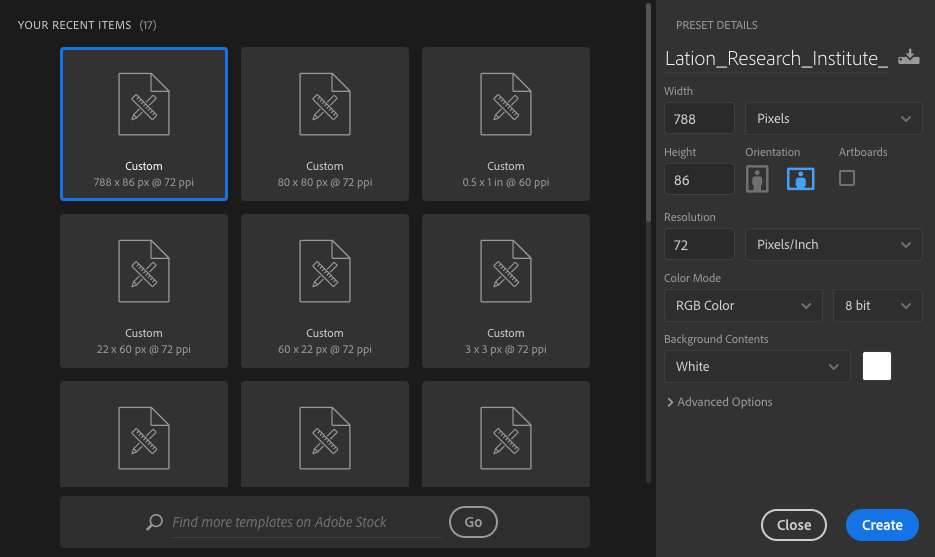
Task: Open the 8 bit depth dropdown
Action: 878,305
